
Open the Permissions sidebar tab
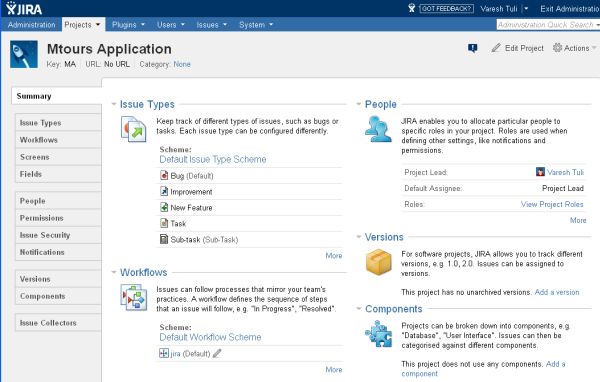click(58, 218)
